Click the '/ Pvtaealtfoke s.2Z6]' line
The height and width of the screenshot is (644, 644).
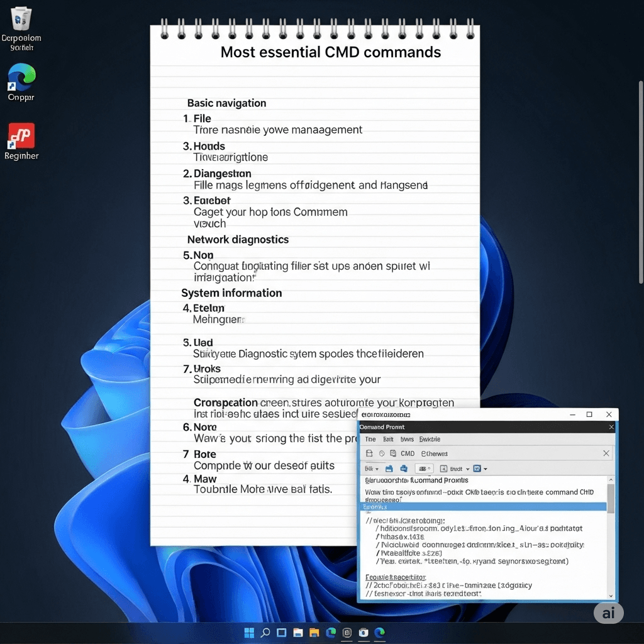(409, 553)
